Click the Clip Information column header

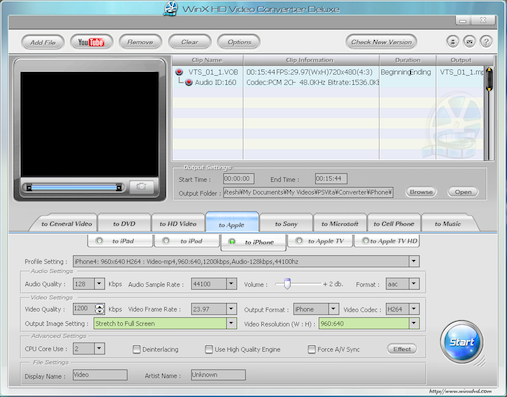click(310, 60)
